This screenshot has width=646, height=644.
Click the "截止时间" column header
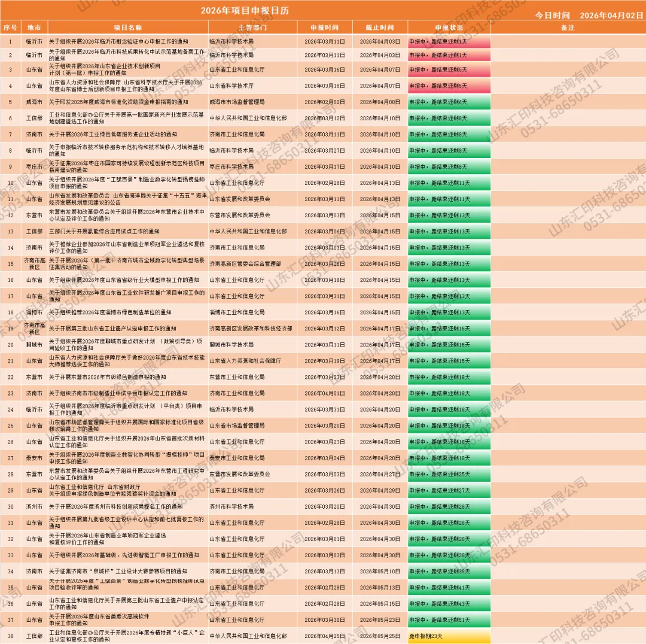click(380, 28)
